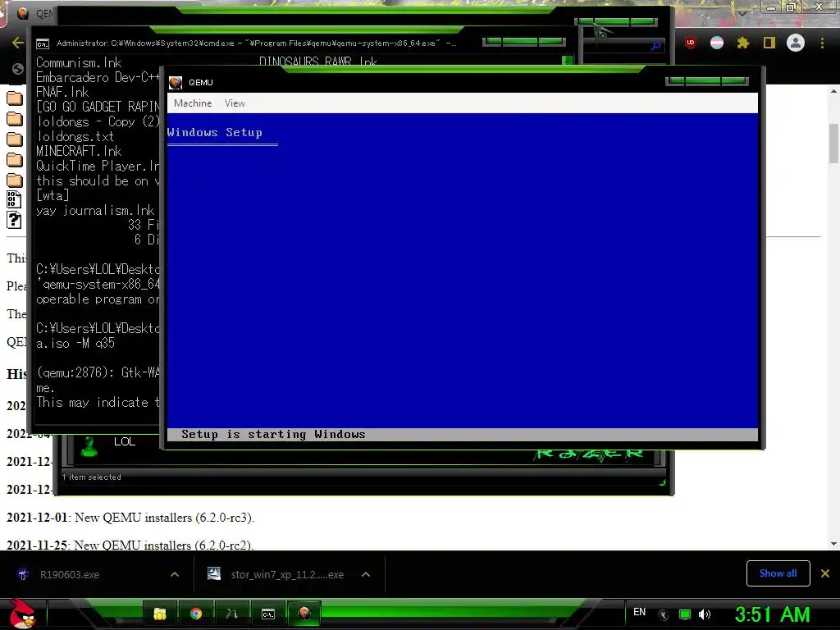Click the Angry Birds start button
This screenshot has height=630, width=840.
pyautogui.click(x=22, y=614)
